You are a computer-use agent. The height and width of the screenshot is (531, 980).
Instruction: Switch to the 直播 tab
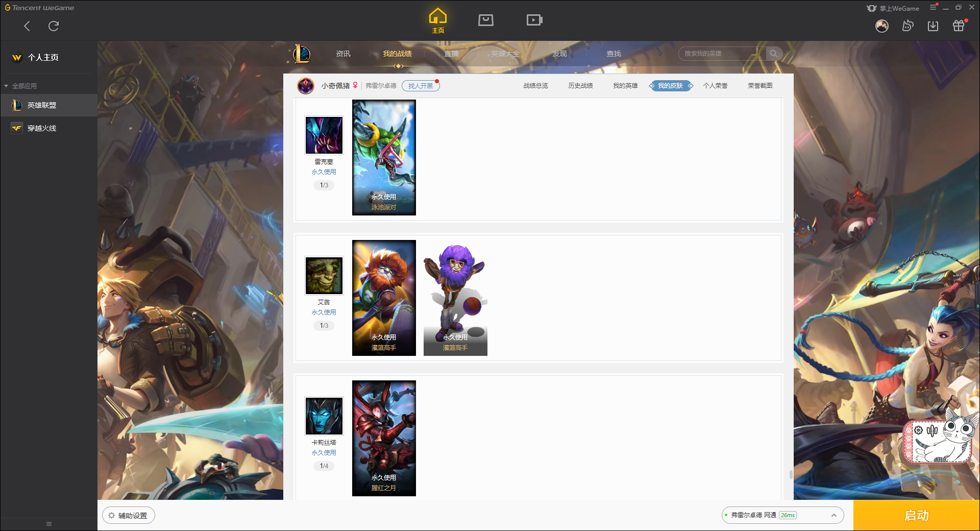click(x=451, y=54)
